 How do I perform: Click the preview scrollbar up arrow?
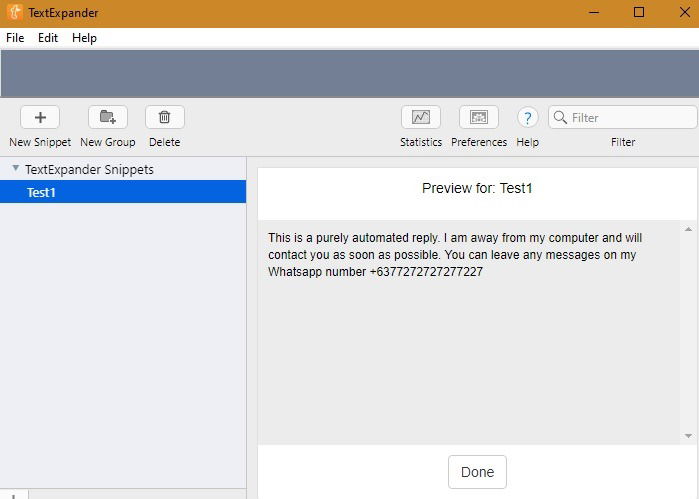tap(688, 229)
